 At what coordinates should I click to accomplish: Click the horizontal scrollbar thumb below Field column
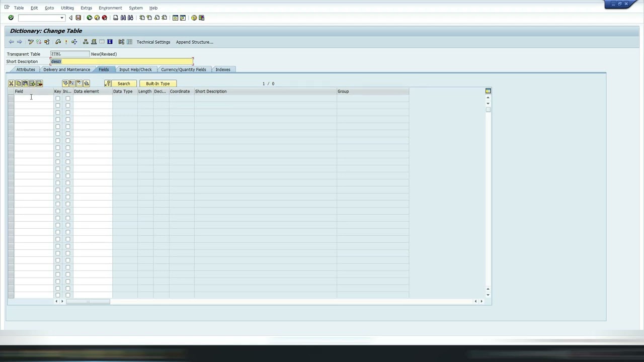88,302
